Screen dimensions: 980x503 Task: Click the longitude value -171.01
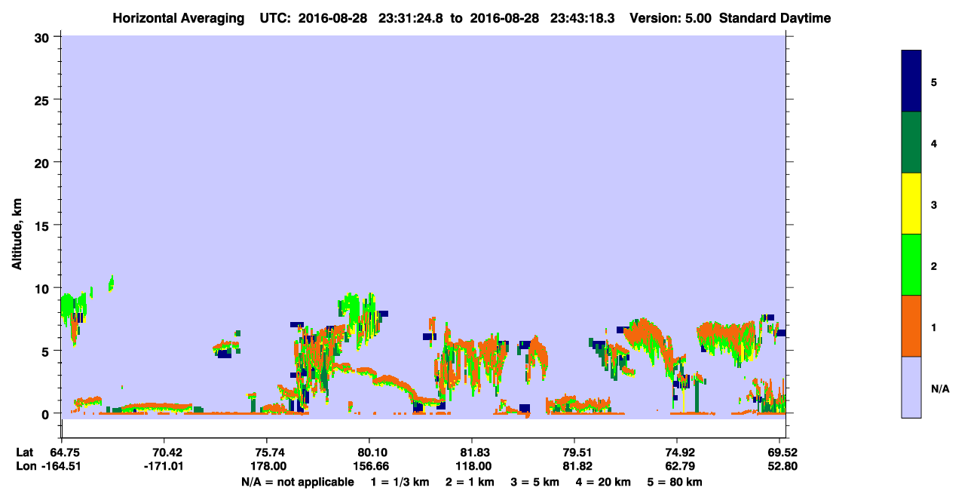tap(164, 466)
